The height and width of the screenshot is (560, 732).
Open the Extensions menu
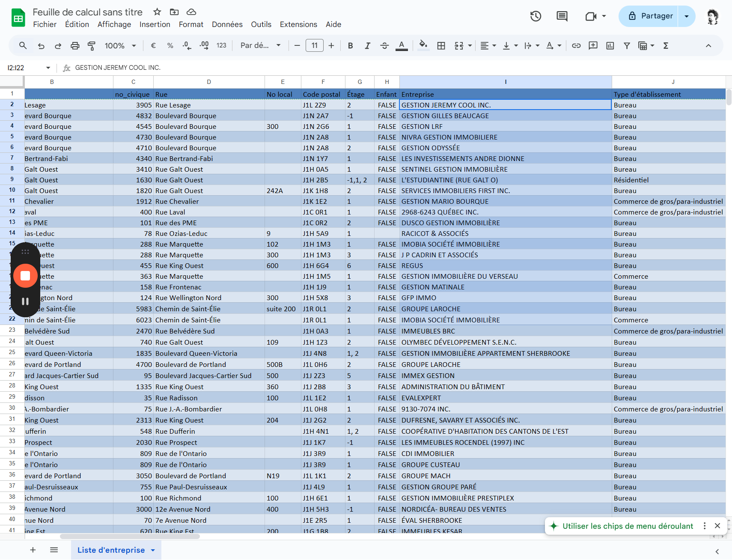(298, 24)
